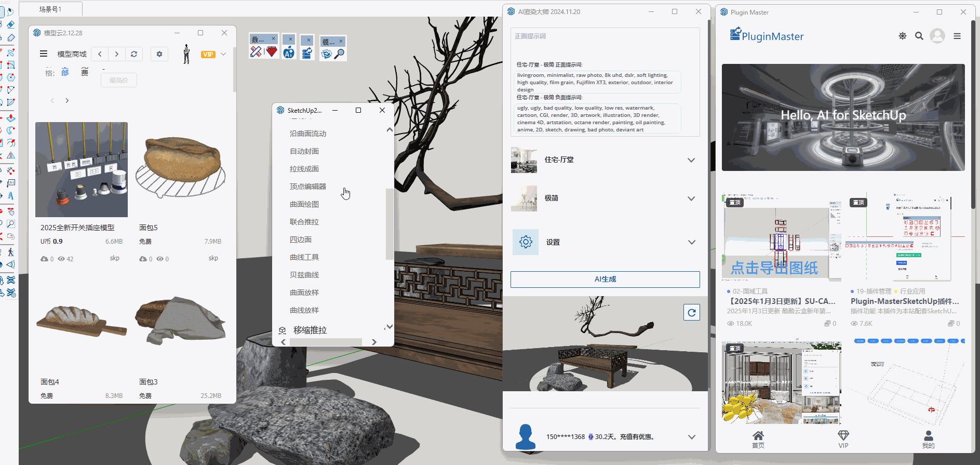
Task: Click the plugin list horizontal scrollbar
Action: click(x=326, y=342)
